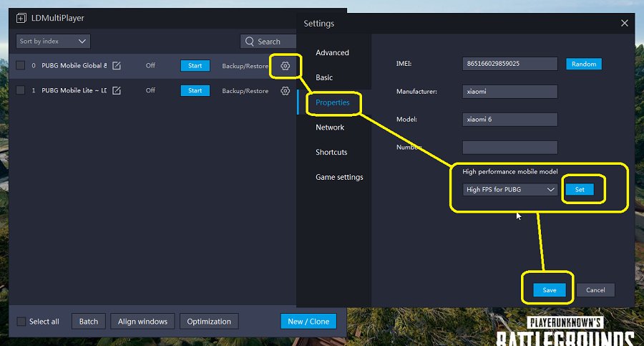Screen dimensions: 644x346
Task: Click Backup/Restore for PUBG Mobile Lite
Action: tap(245, 91)
